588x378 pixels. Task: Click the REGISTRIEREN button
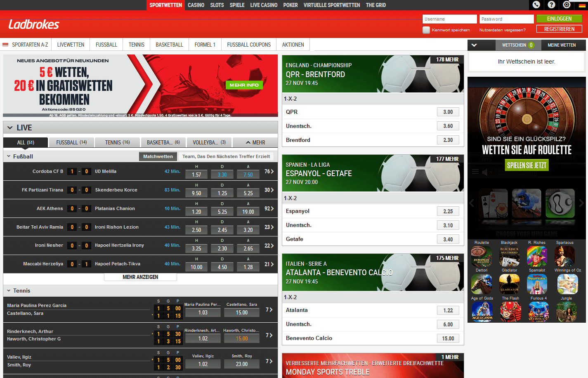click(x=559, y=29)
